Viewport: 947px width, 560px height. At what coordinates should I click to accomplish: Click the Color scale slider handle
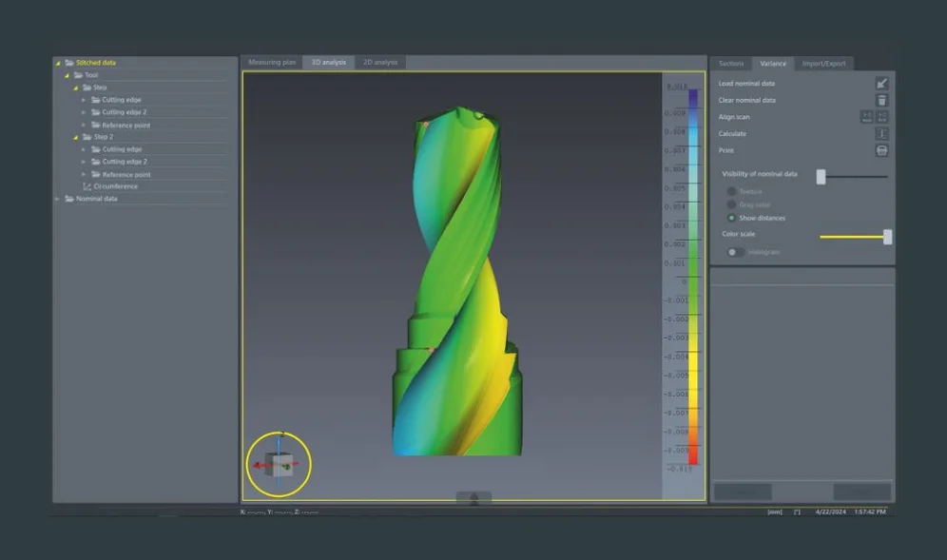pyautogui.click(x=887, y=237)
